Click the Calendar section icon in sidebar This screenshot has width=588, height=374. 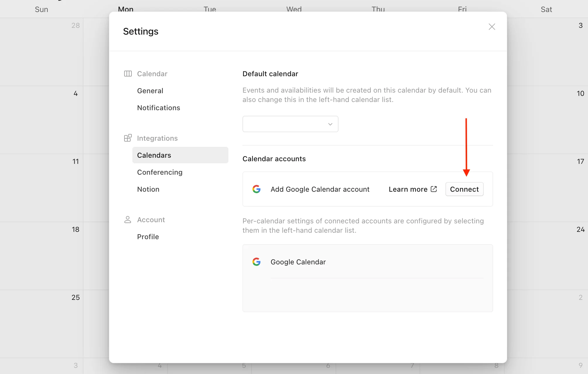tap(128, 74)
